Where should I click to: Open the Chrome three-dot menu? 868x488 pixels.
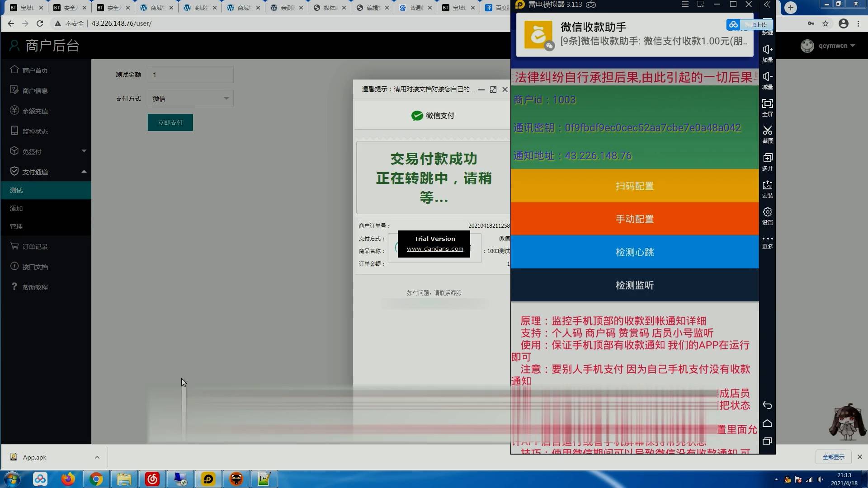(858, 23)
